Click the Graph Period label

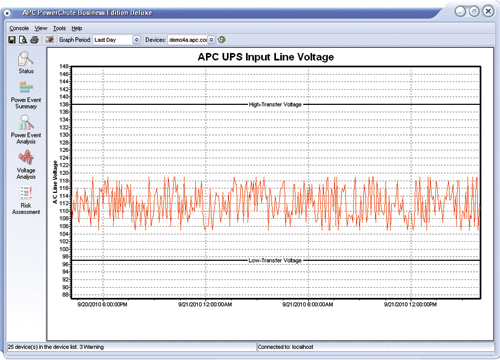tap(75, 40)
